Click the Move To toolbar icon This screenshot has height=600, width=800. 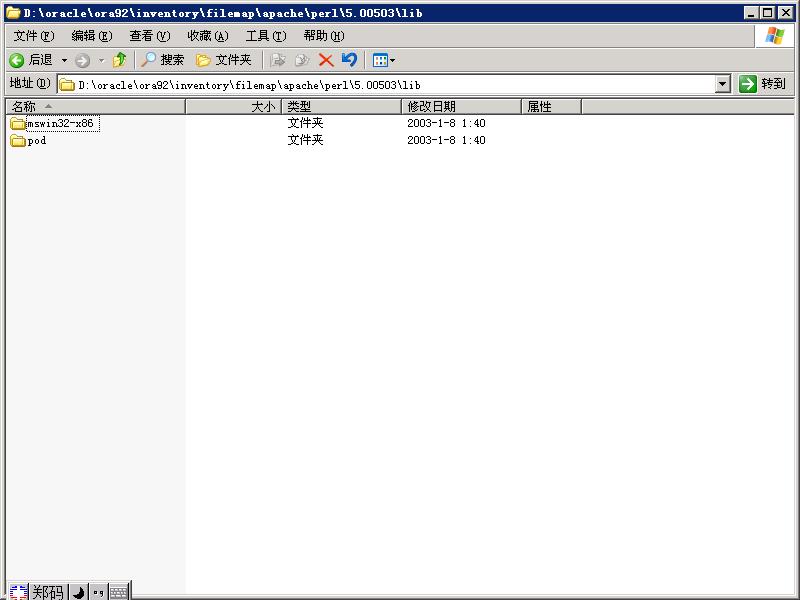tap(278, 60)
